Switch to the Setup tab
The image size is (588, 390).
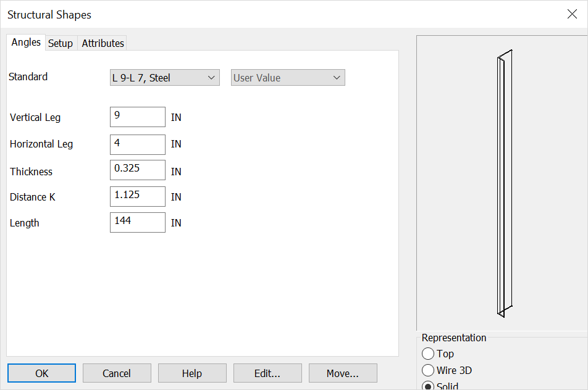(61, 43)
